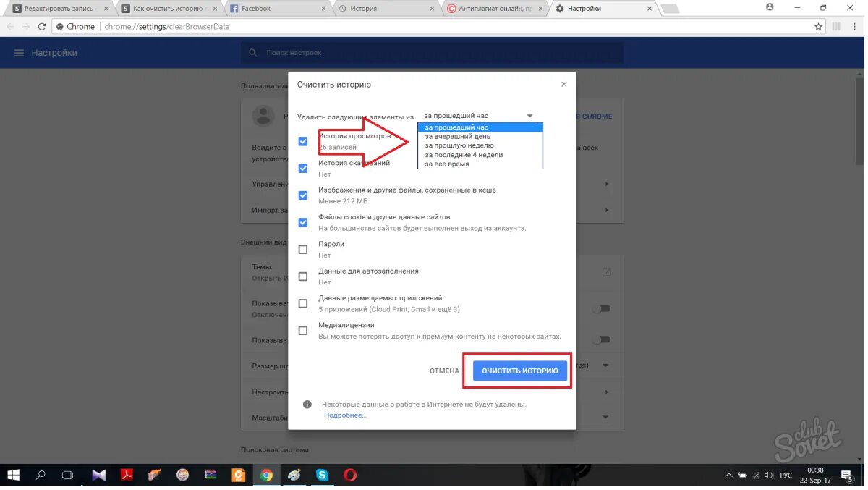Open Adobe Acrobat from the taskbar

point(127,476)
